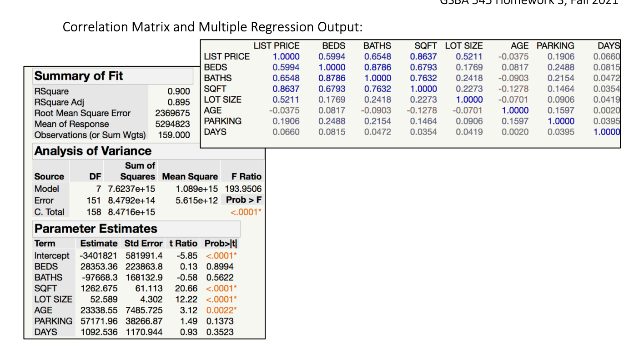Image resolution: width=644 pixels, height=349 pixels.
Task: Select the DAYS estimate 1092.536
Action: coord(99,332)
